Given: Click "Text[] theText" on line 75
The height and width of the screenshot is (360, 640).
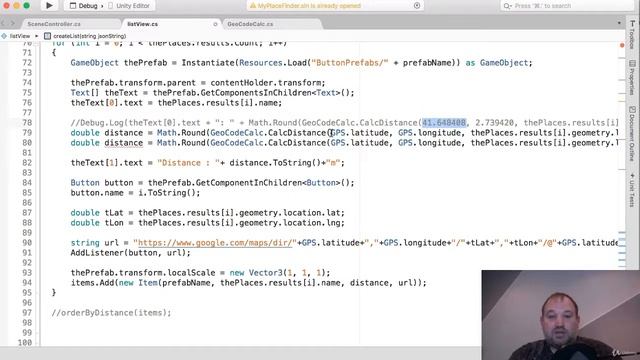Looking at the screenshot, I should [x=104, y=93].
